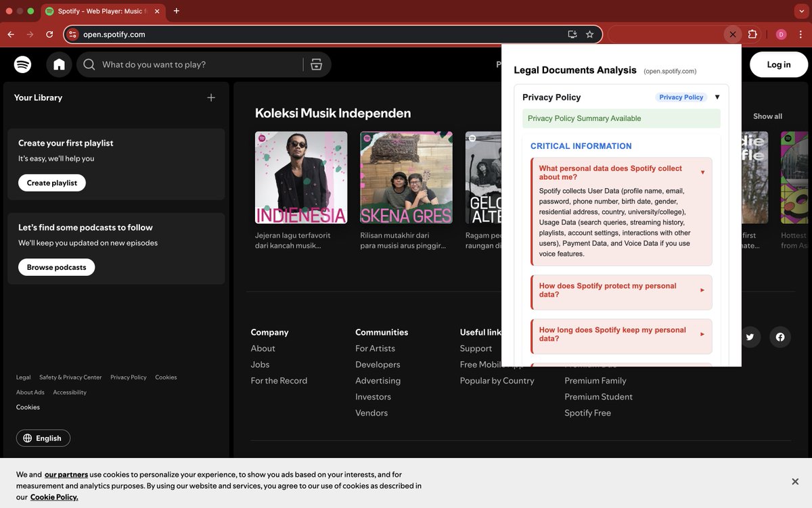Viewport: 812px width, 508px height.
Task: Expand 'How does Spotify protect my personal data?'
Action: [x=621, y=292]
